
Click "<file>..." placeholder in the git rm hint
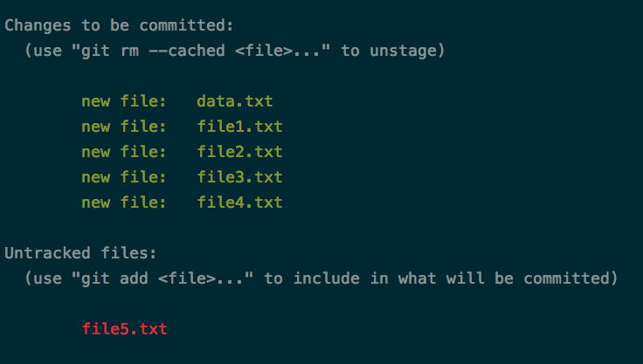coord(282,51)
